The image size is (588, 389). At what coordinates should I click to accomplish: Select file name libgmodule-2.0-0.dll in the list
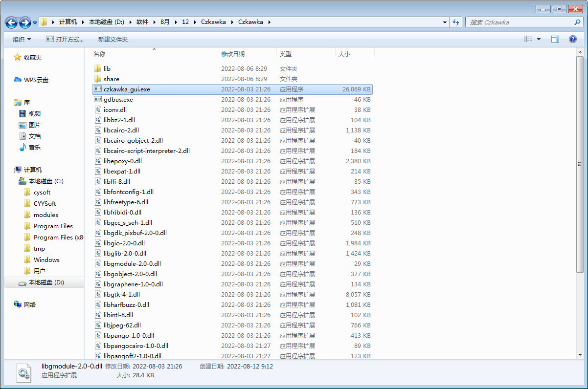point(132,263)
